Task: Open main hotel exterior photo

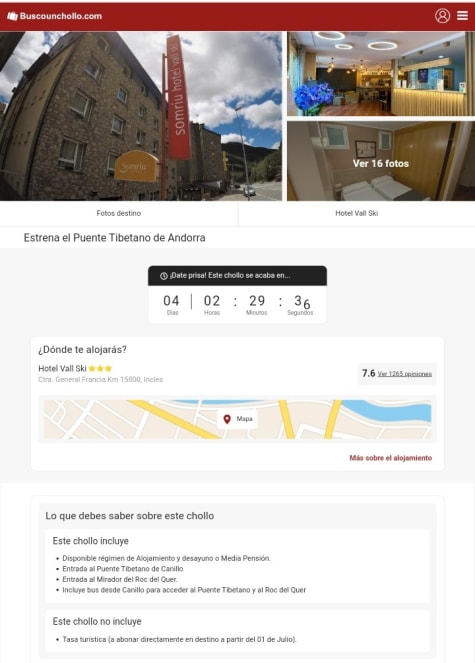Action: tap(141, 116)
